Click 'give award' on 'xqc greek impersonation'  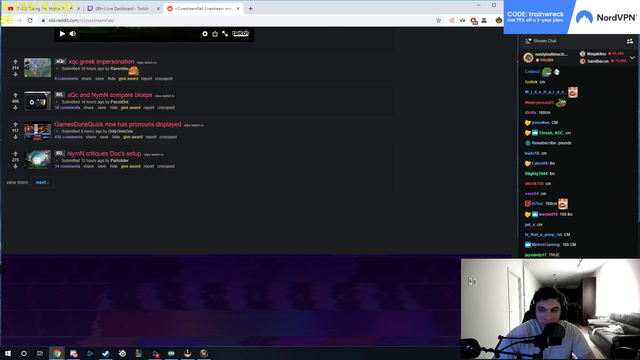(x=129, y=78)
